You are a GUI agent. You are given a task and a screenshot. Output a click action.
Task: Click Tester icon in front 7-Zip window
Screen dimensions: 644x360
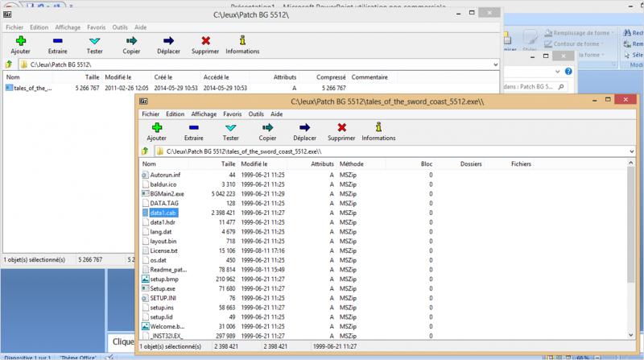click(x=231, y=128)
